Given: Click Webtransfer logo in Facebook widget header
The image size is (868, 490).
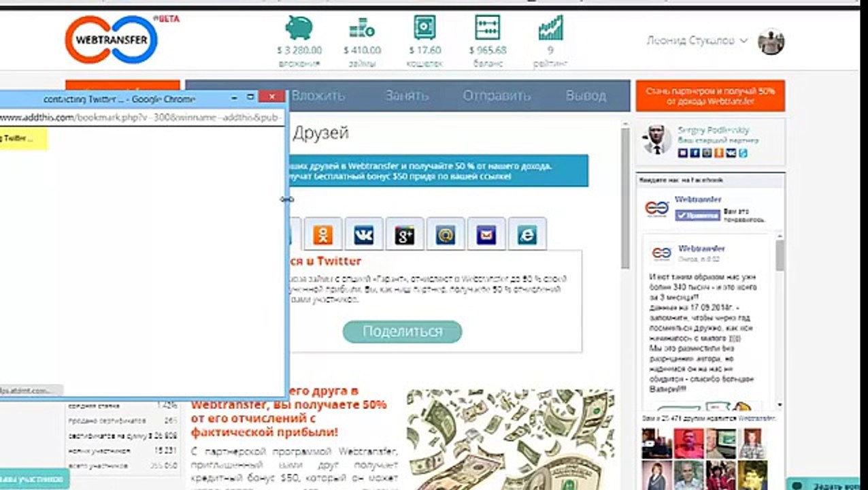Looking at the screenshot, I should click(x=657, y=208).
